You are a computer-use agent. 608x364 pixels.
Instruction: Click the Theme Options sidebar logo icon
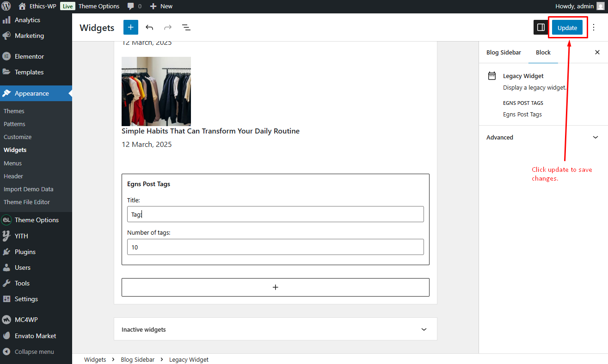(x=6, y=220)
